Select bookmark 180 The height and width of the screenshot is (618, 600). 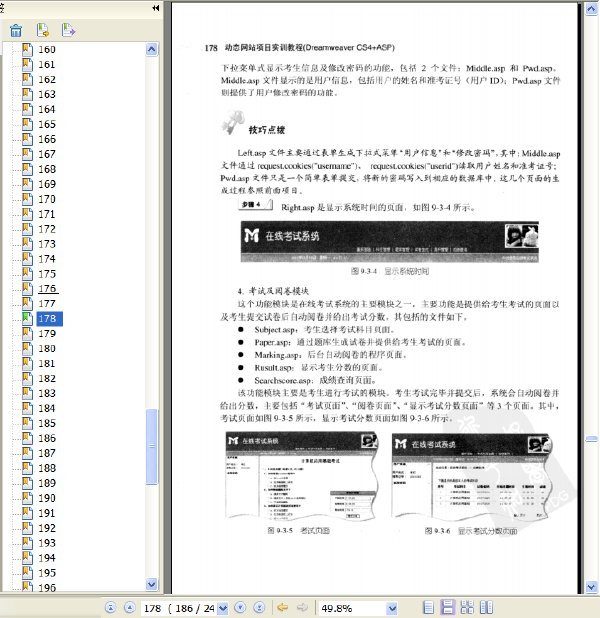[x=47, y=348]
